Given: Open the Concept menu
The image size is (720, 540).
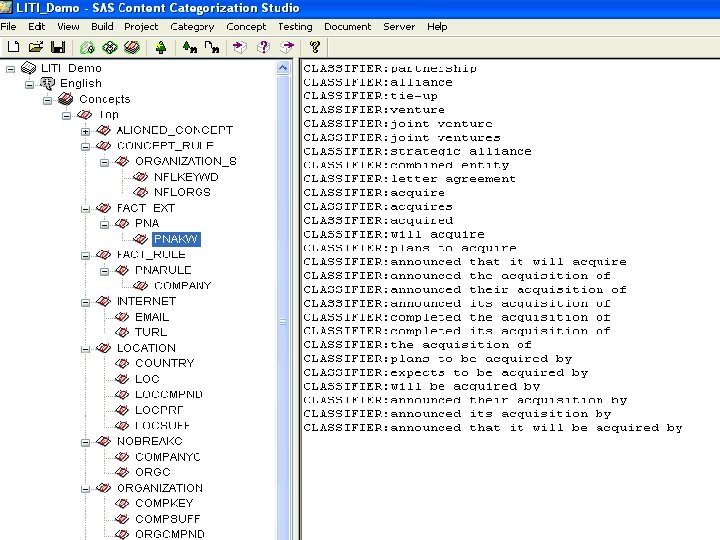Looking at the screenshot, I should click(x=246, y=27).
